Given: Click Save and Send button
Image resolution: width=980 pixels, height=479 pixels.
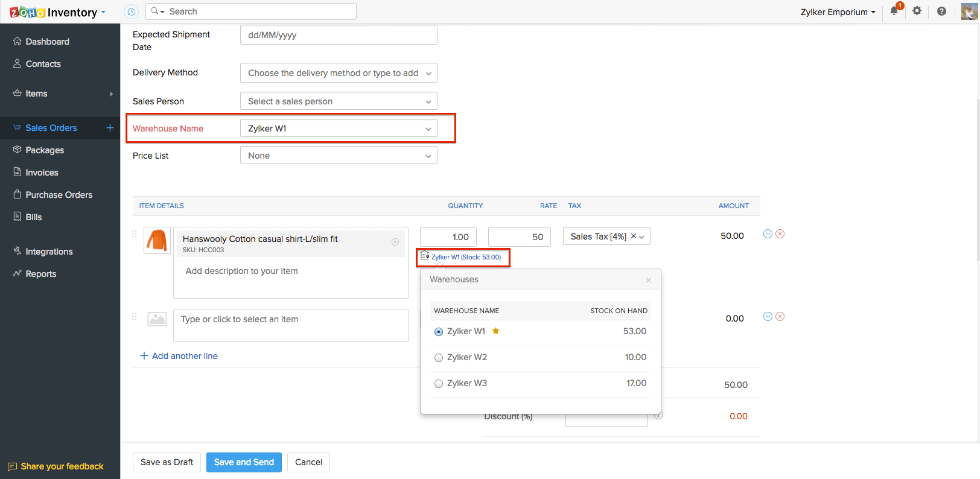Looking at the screenshot, I should click(244, 462).
